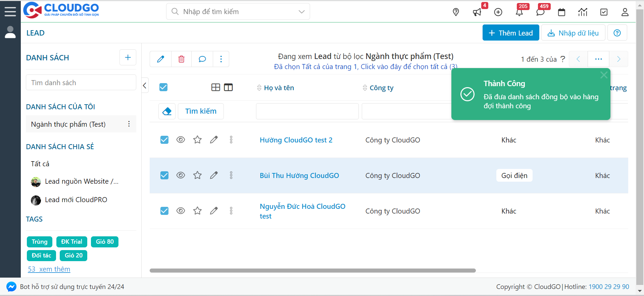
Task: Star the Hường CloudGO test 2 lead
Action: 197,140
